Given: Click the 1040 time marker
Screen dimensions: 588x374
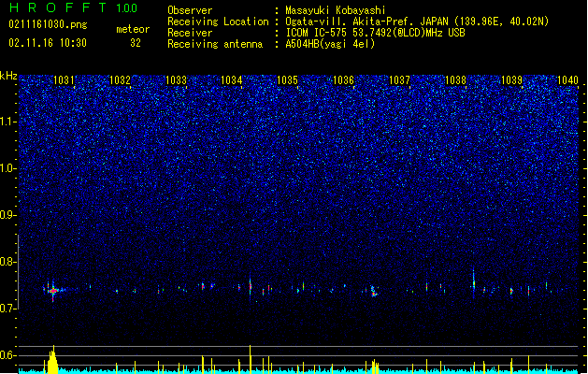Looking at the screenshot, I should click(567, 79).
